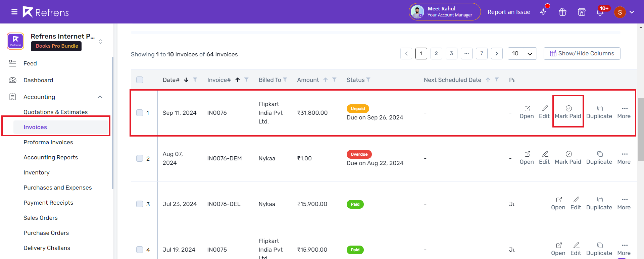Go to page 2
Screen dimensions: 644x259
(x=436, y=53)
